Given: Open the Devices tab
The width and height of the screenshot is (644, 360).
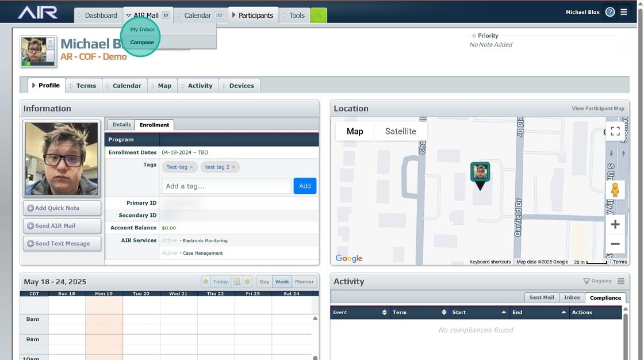Looking at the screenshot, I should click(239, 86).
